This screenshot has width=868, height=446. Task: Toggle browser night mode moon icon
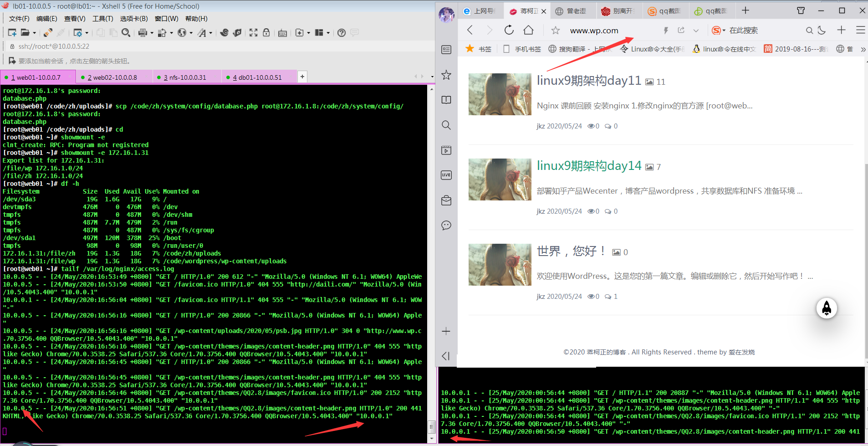pos(822,30)
